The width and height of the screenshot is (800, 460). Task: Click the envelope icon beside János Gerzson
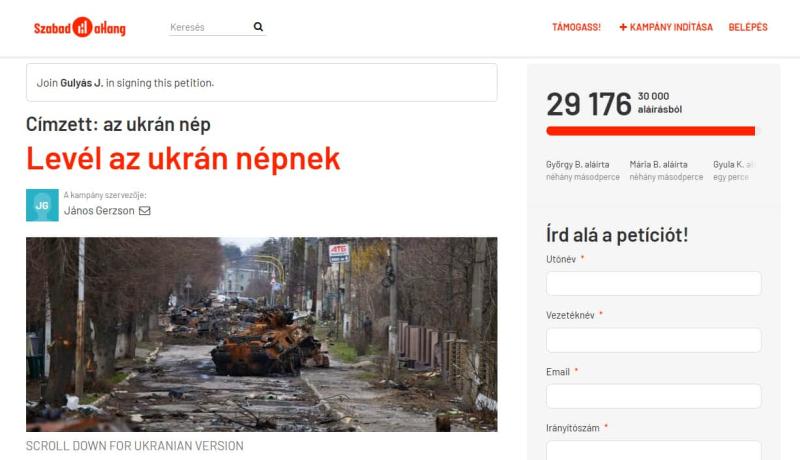pyautogui.click(x=145, y=211)
